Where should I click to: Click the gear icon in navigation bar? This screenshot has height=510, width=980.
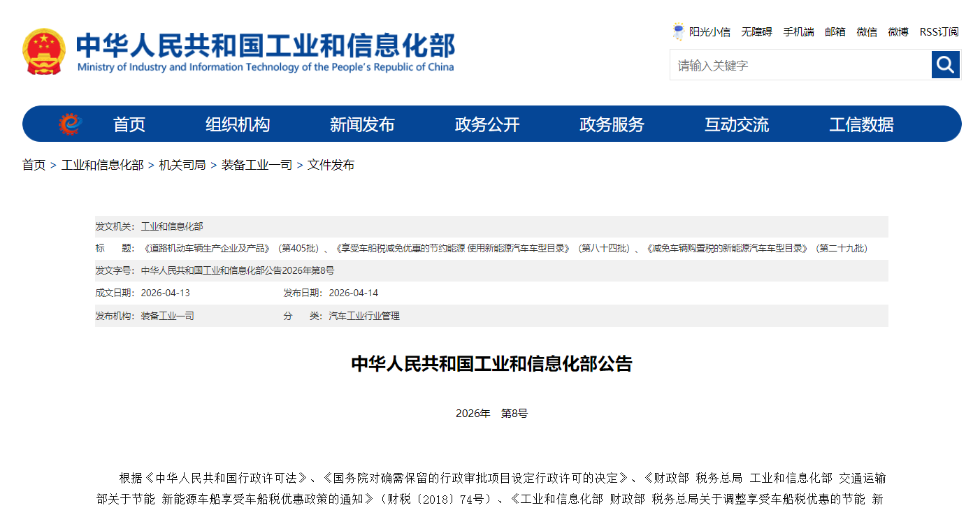pyautogui.click(x=70, y=124)
